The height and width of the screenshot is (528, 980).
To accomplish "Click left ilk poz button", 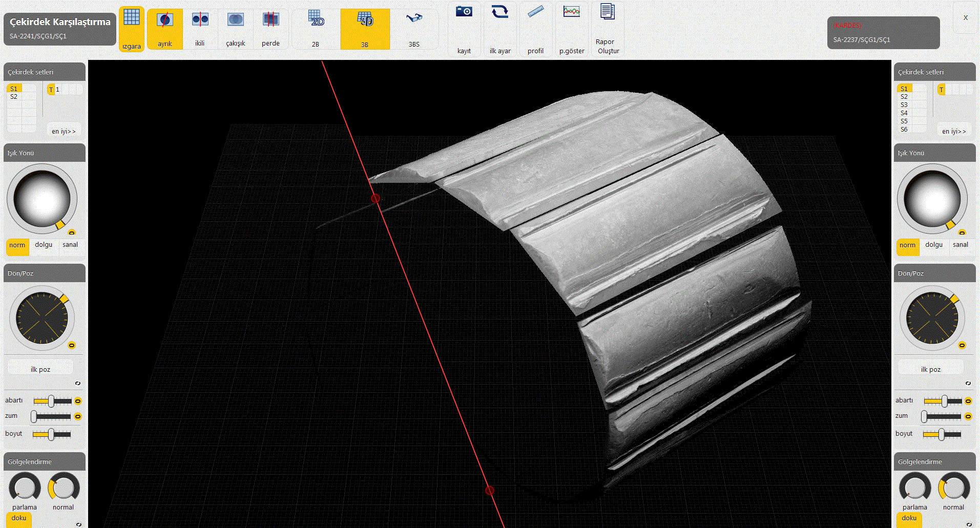I will coord(40,369).
